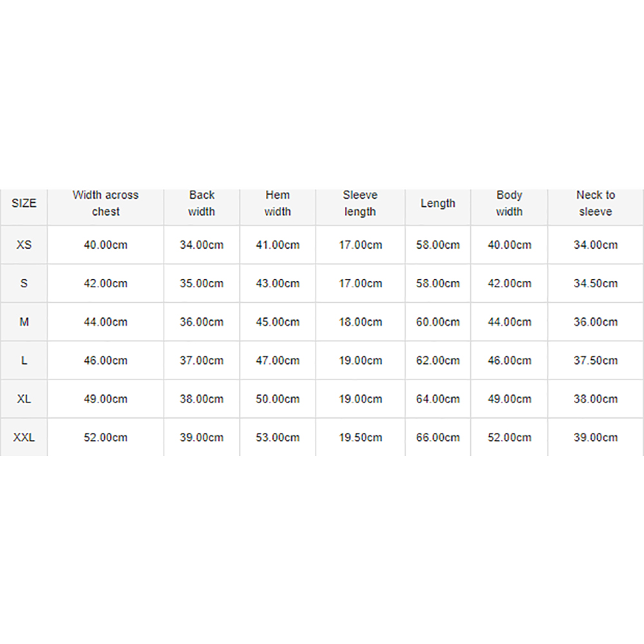Select the Hem width header cell

tap(278, 204)
